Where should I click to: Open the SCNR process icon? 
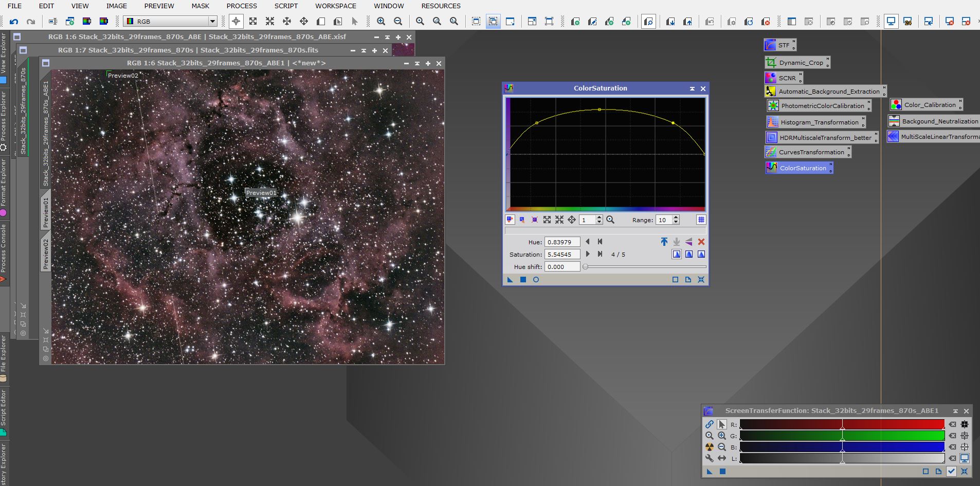784,78
